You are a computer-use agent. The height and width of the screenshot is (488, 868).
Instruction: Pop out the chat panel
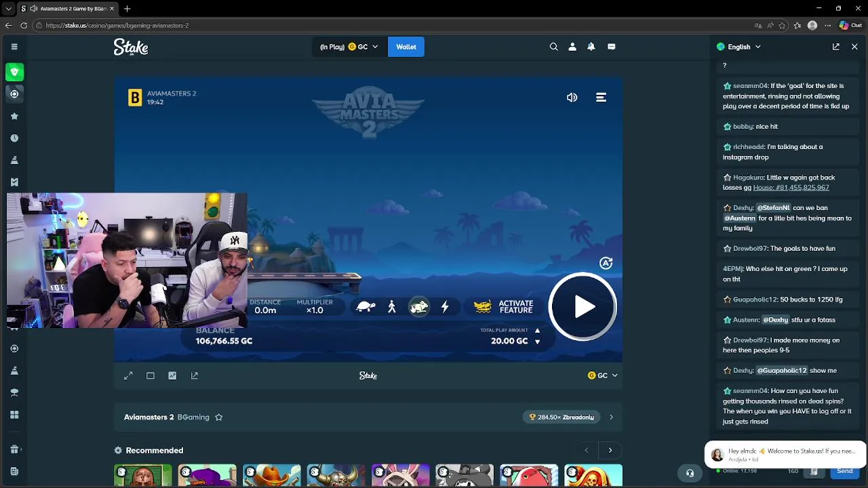pyautogui.click(x=836, y=47)
